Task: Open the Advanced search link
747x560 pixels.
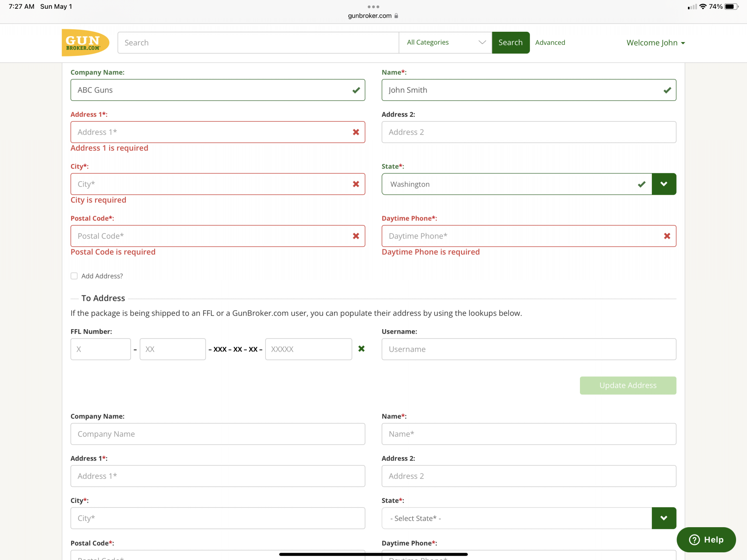Action: (x=550, y=43)
